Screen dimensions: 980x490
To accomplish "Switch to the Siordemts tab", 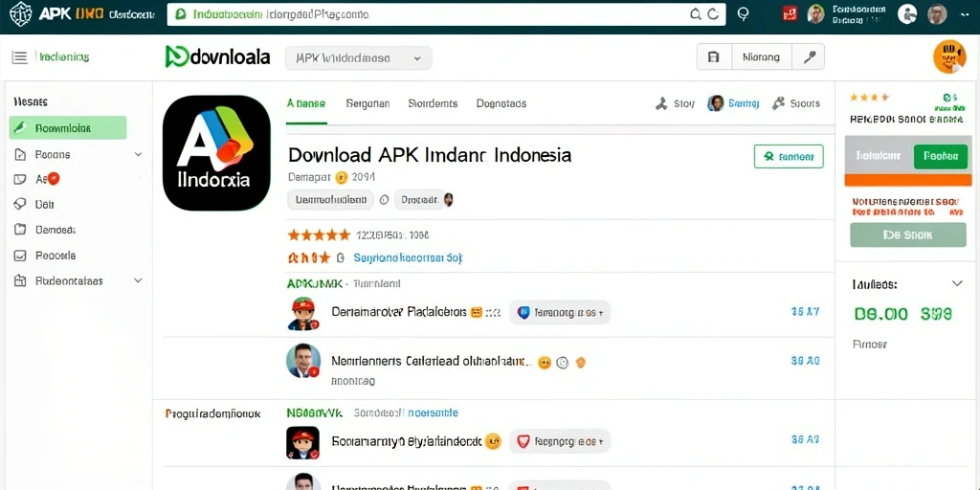I will (433, 103).
